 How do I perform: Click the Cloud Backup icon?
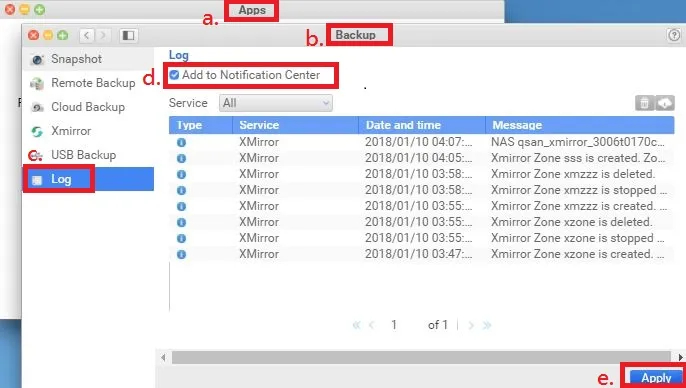pyautogui.click(x=37, y=108)
